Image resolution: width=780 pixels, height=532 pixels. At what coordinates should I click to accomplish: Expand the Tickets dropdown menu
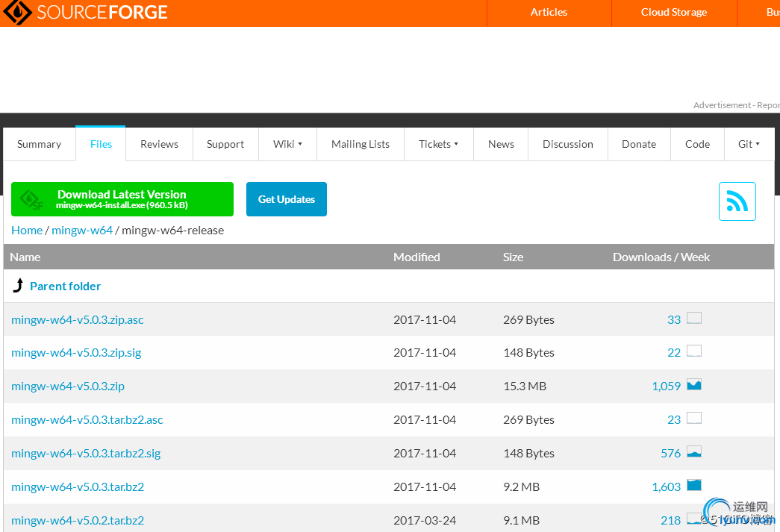click(x=439, y=144)
